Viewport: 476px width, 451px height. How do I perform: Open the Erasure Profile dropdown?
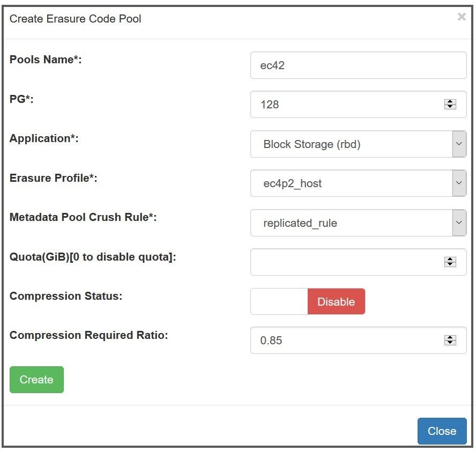pos(459,183)
